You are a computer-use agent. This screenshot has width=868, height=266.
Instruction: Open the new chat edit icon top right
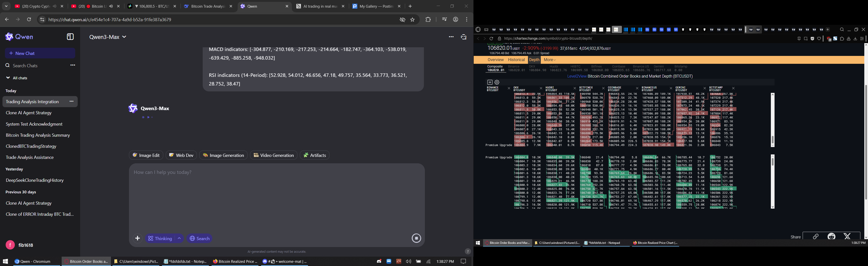(x=464, y=37)
